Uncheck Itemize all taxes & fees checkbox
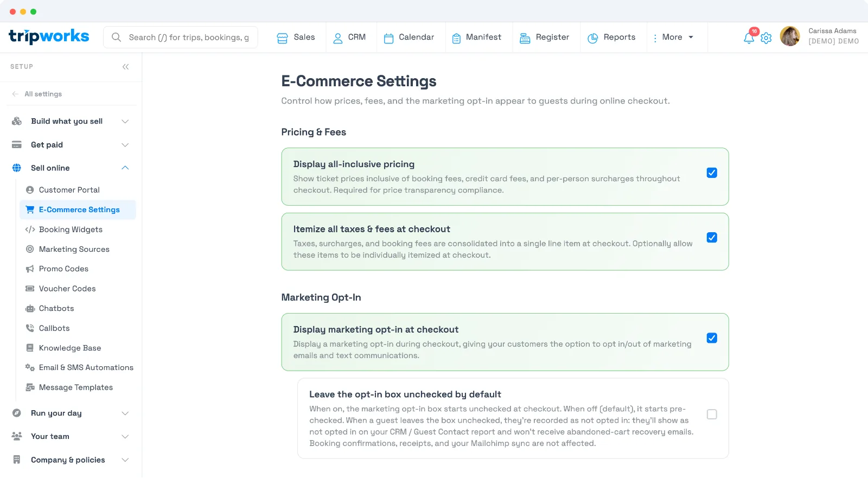 (712, 238)
